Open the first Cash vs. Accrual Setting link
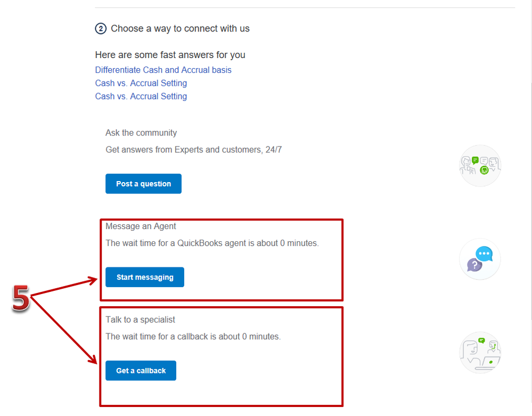The image size is (532, 416). coord(141,83)
